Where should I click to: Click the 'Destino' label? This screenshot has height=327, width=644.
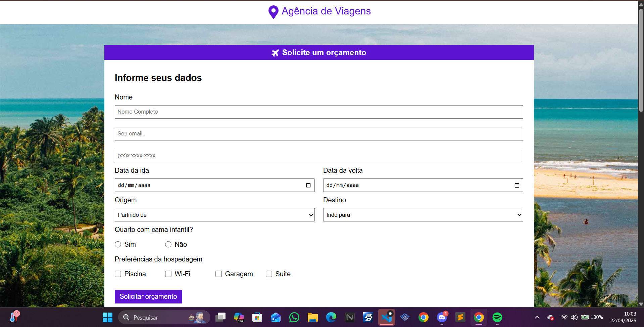[334, 200]
